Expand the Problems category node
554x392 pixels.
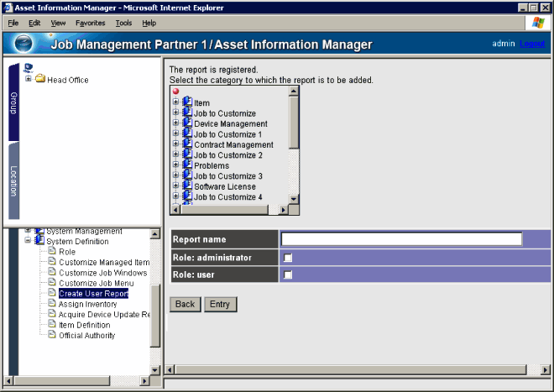(x=175, y=165)
